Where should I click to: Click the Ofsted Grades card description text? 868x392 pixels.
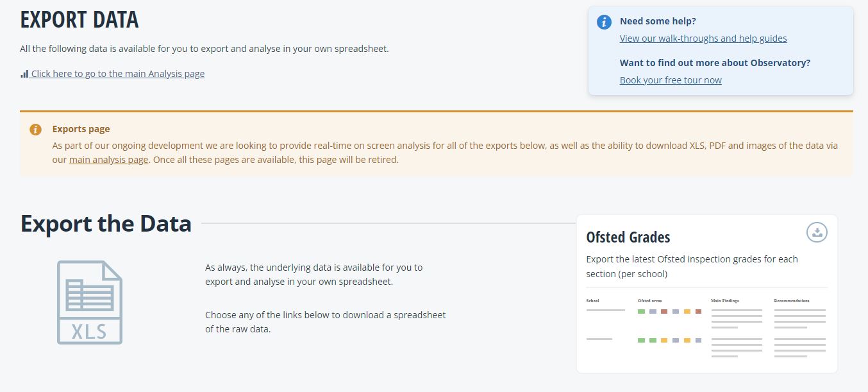coord(692,266)
